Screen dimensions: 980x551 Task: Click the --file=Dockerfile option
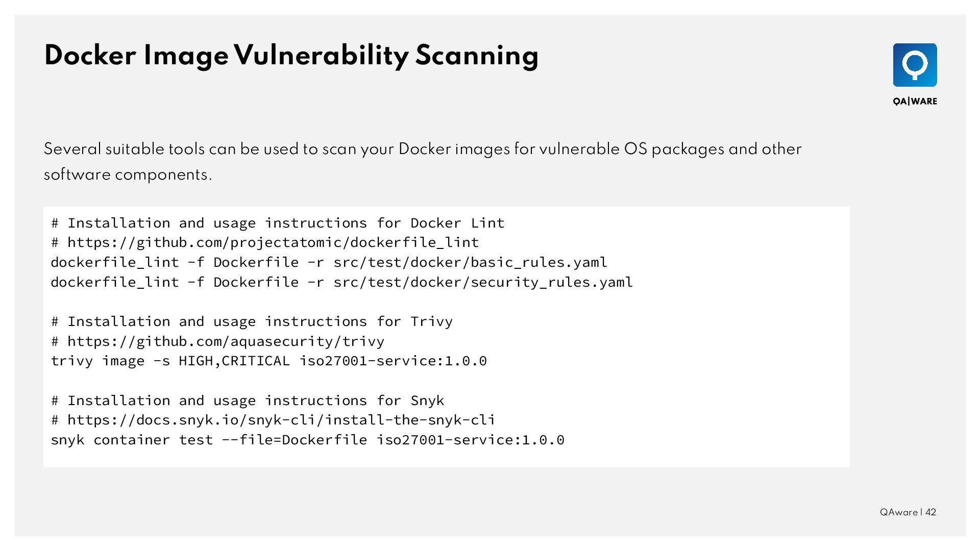pos(294,440)
